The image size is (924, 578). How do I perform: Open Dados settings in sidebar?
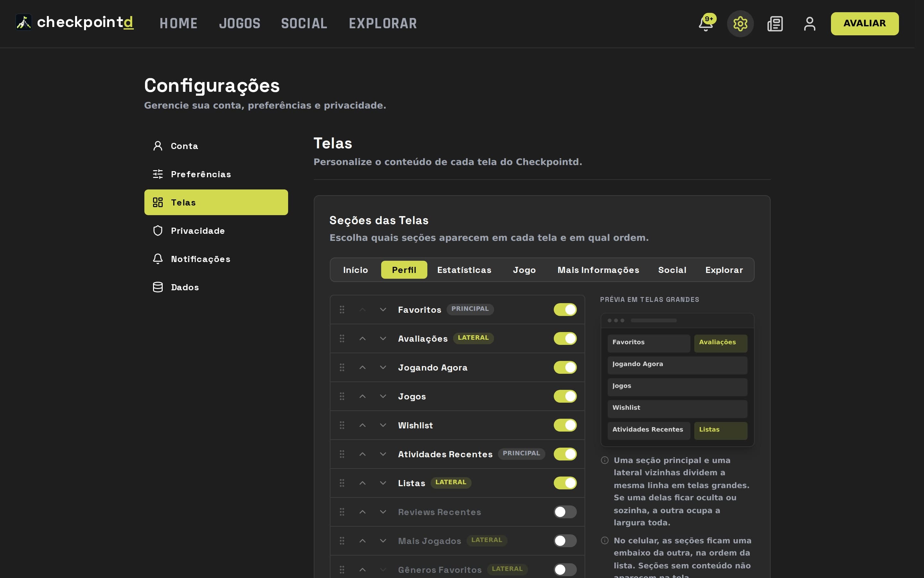click(216, 287)
